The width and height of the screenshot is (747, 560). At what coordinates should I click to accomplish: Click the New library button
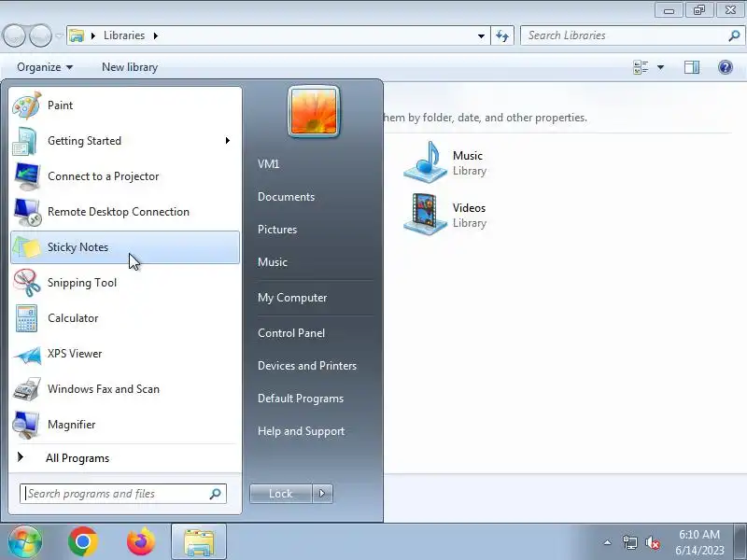click(x=130, y=67)
